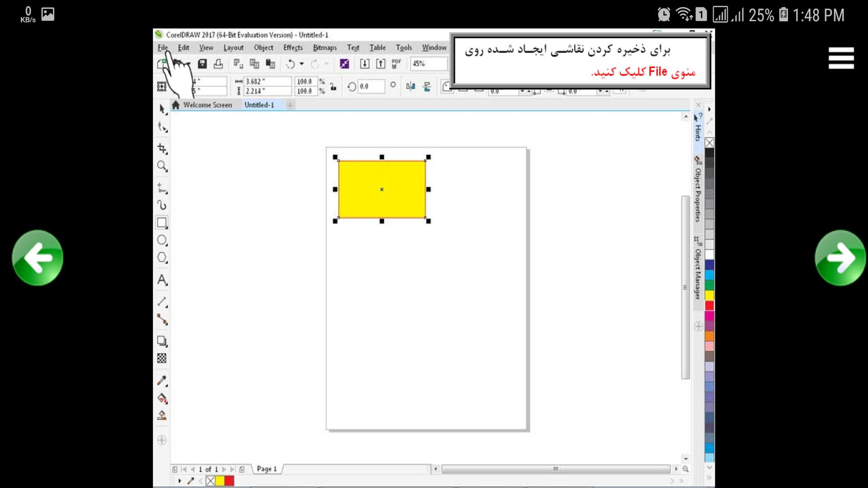This screenshot has width=868, height=488.
Task: Click the rotation angle field 0.0
Action: click(371, 86)
